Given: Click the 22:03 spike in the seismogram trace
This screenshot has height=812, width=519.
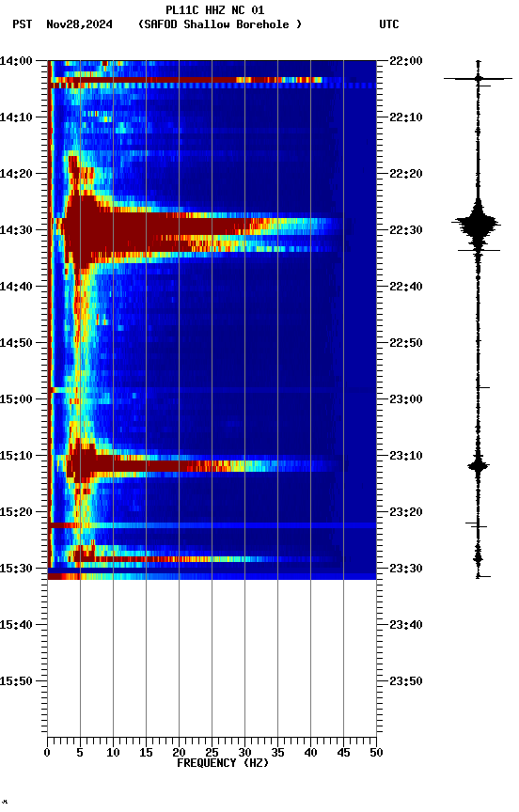Looking at the screenshot, I should [478, 78].
